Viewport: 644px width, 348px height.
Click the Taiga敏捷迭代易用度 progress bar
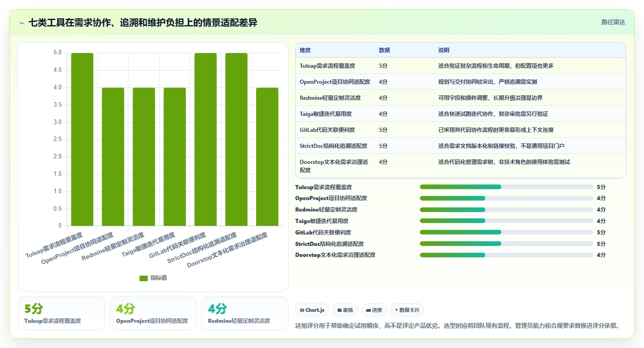[506, 221]
